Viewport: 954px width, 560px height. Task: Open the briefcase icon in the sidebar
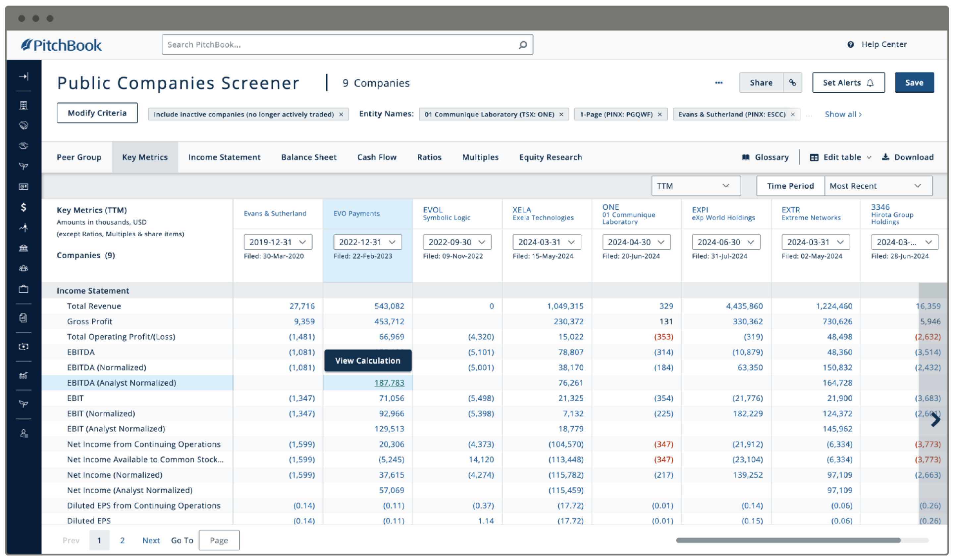tap(25, 289)
